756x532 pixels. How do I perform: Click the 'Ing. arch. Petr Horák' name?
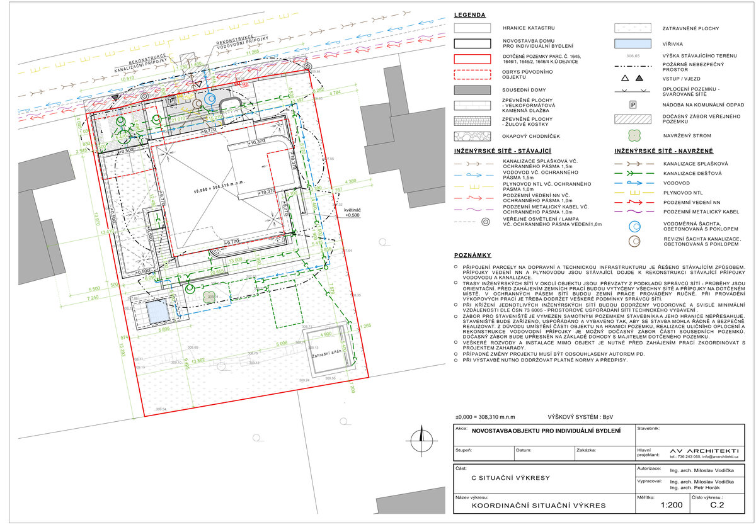click(695, 488)
